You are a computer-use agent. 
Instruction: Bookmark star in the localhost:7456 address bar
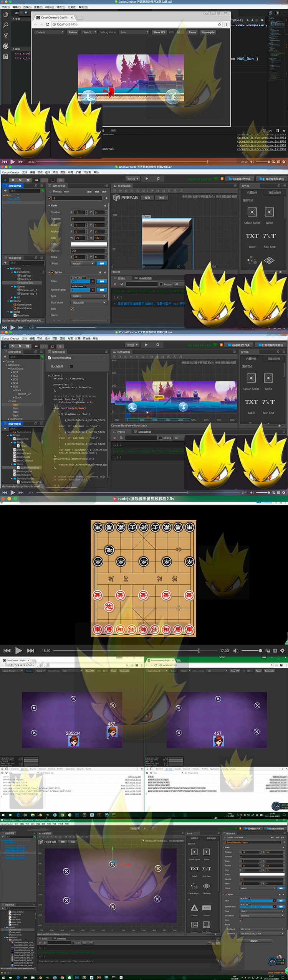220,24
